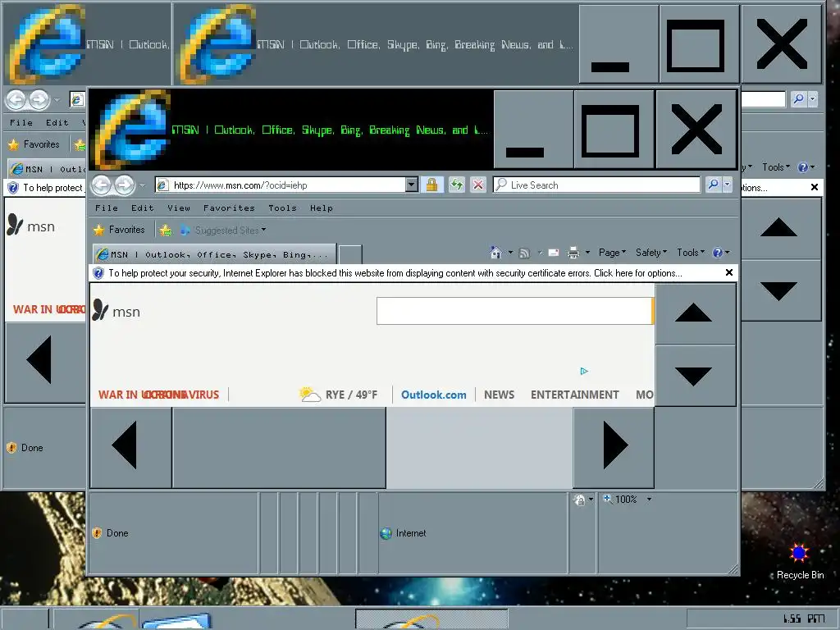Open the ENTERTAINMENT link on the MSN page
840x630 pixels.
point(574,395)
